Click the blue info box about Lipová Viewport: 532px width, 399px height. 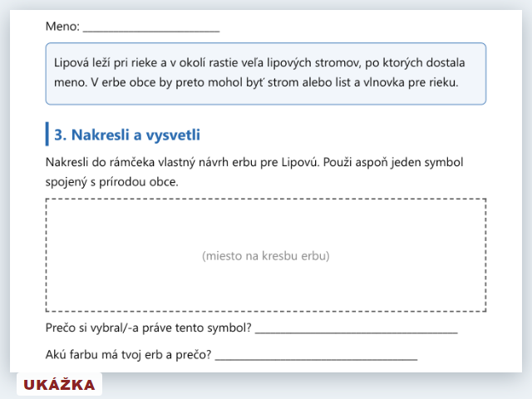pos(266,74)
